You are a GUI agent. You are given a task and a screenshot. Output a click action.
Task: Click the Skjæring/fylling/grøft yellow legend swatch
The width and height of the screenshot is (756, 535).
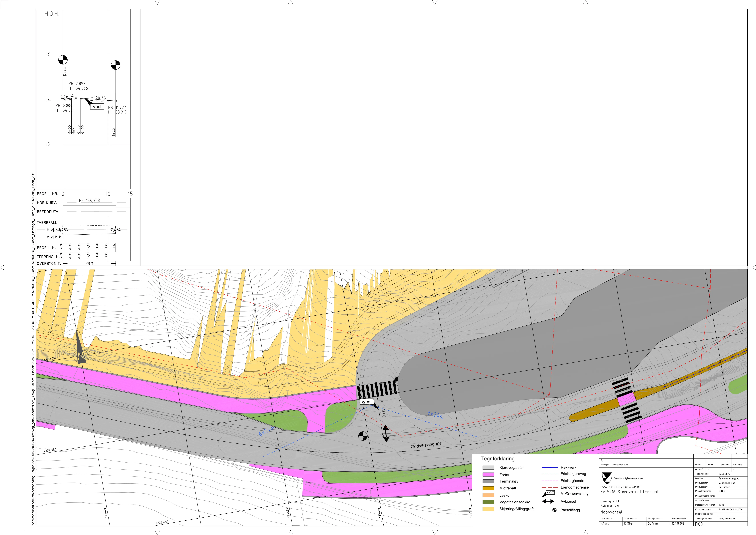pos(488,509)
